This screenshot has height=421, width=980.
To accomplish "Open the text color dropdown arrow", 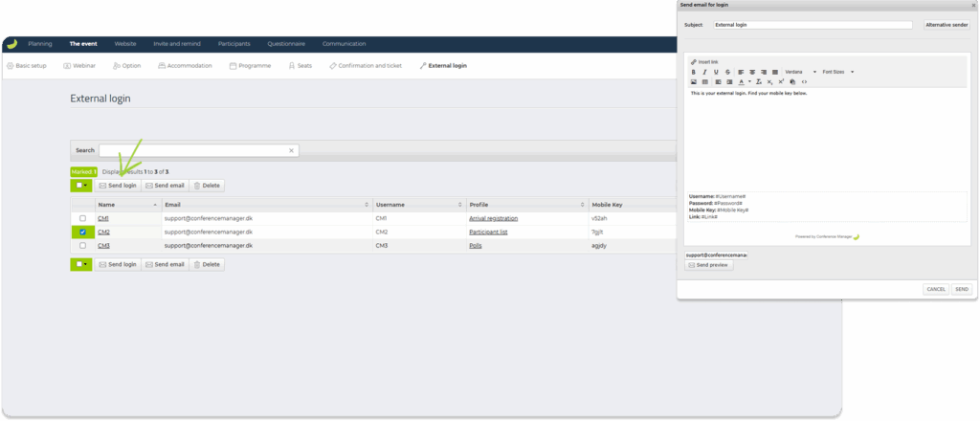I will pos(749,82).
